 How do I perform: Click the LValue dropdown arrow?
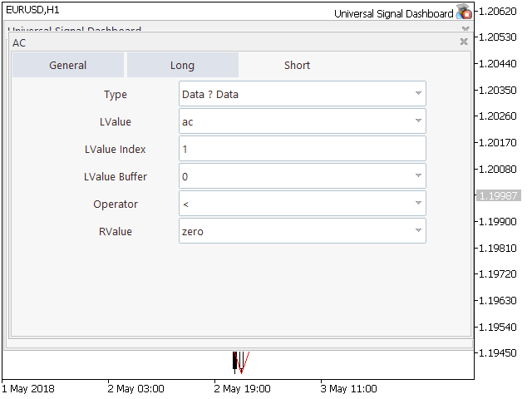coord(418,121)
